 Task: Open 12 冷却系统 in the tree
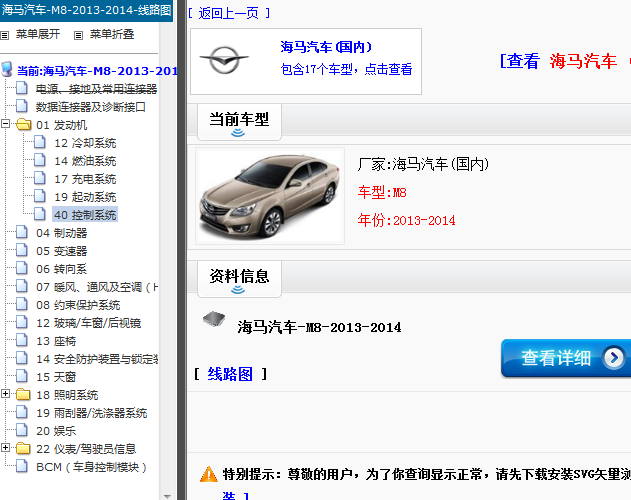[85, 143]
